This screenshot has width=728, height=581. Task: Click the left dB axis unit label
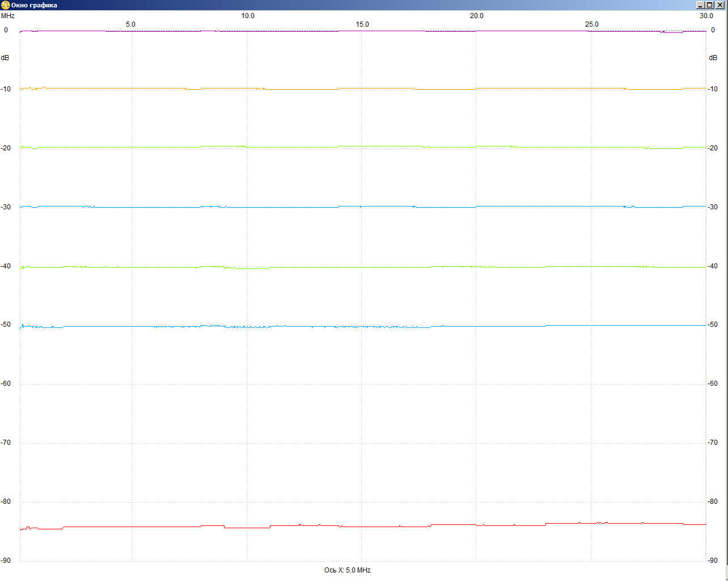pos(5,58)
